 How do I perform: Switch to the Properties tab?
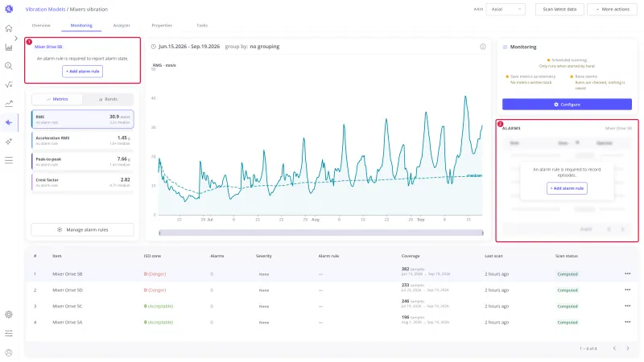(162, 26)
